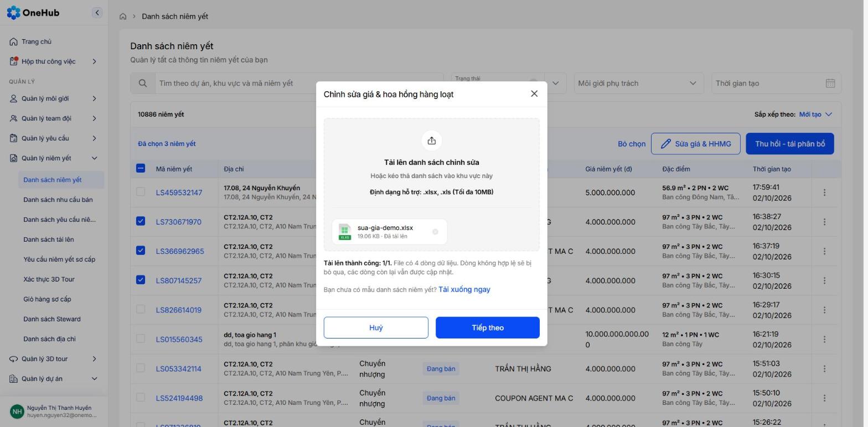
Task: Open row actions menu for LS807145257
Action: coord(824,280)
